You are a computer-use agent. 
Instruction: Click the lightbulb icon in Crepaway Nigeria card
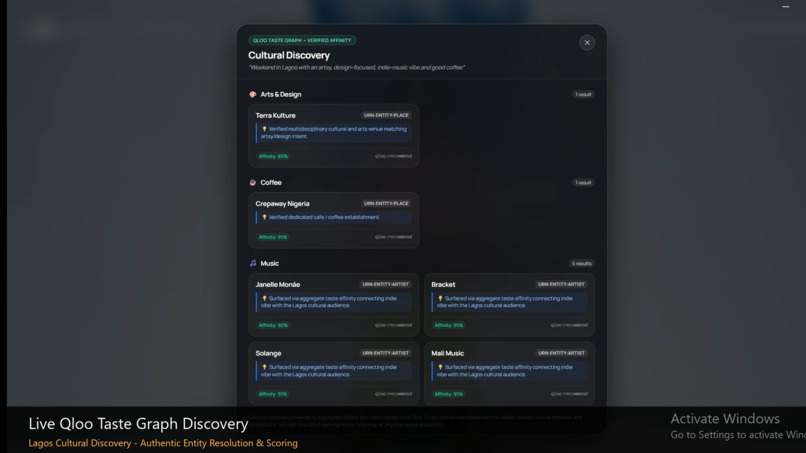[264, 217]
